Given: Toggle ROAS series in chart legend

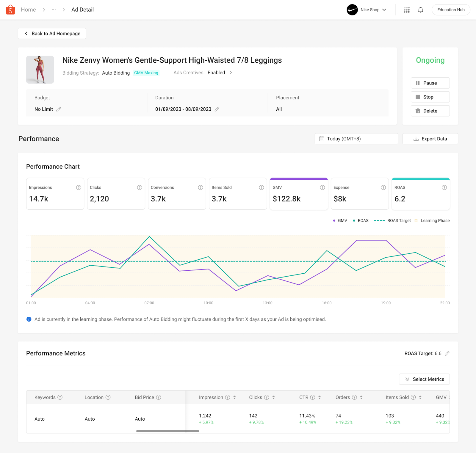Looking at the screenshot, I should pos(361,220).
